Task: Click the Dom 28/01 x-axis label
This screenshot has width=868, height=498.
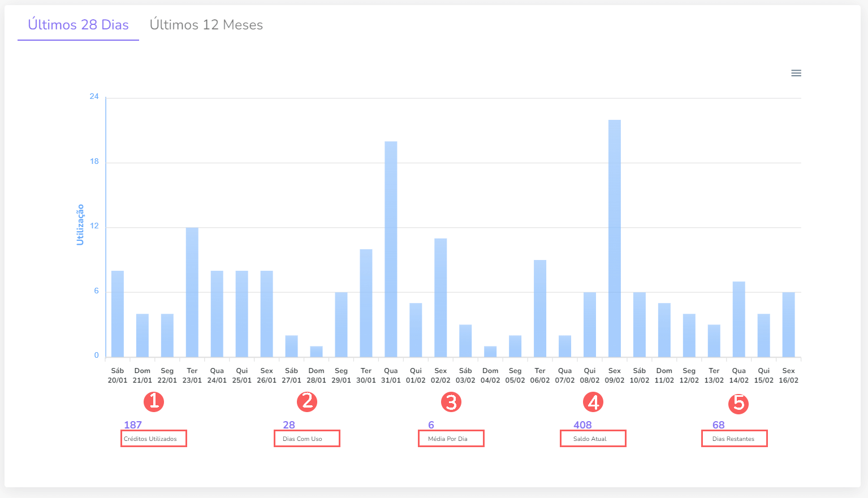Action: click(317, 375)
